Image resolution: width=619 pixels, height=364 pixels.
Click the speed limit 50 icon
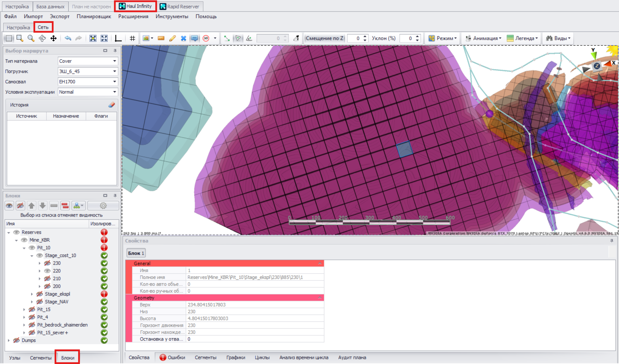pos(206,38)
